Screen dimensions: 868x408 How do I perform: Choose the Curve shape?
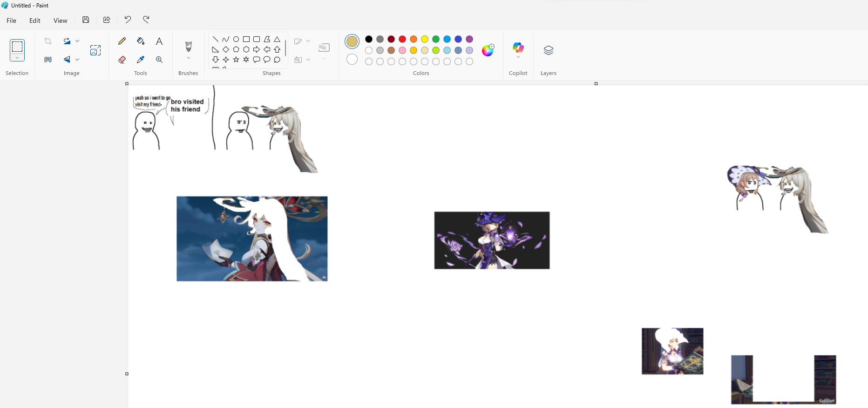[x=226, y=39]
